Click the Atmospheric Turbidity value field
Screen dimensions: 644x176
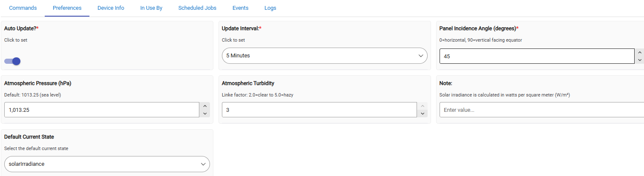click(319, 110)
